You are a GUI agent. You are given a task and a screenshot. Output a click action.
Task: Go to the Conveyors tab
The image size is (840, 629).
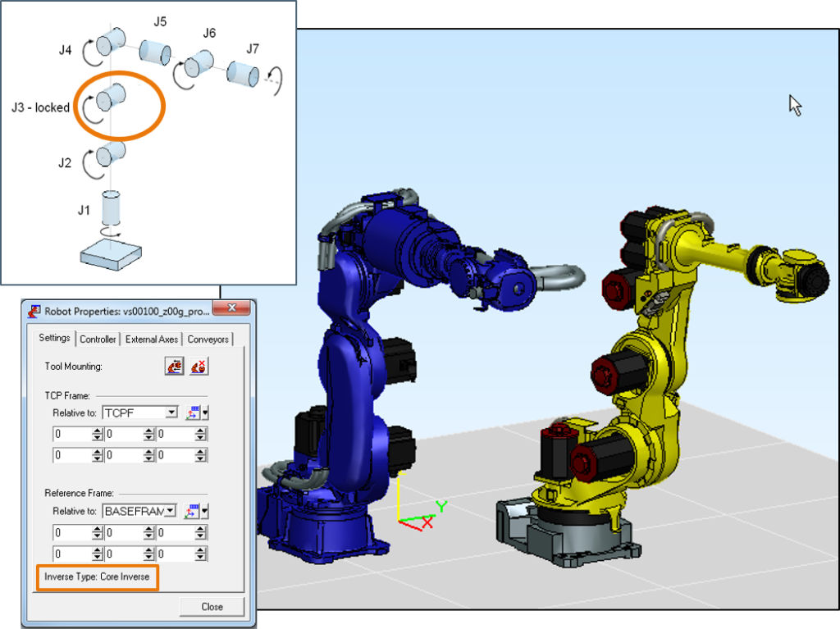[208, 340]
